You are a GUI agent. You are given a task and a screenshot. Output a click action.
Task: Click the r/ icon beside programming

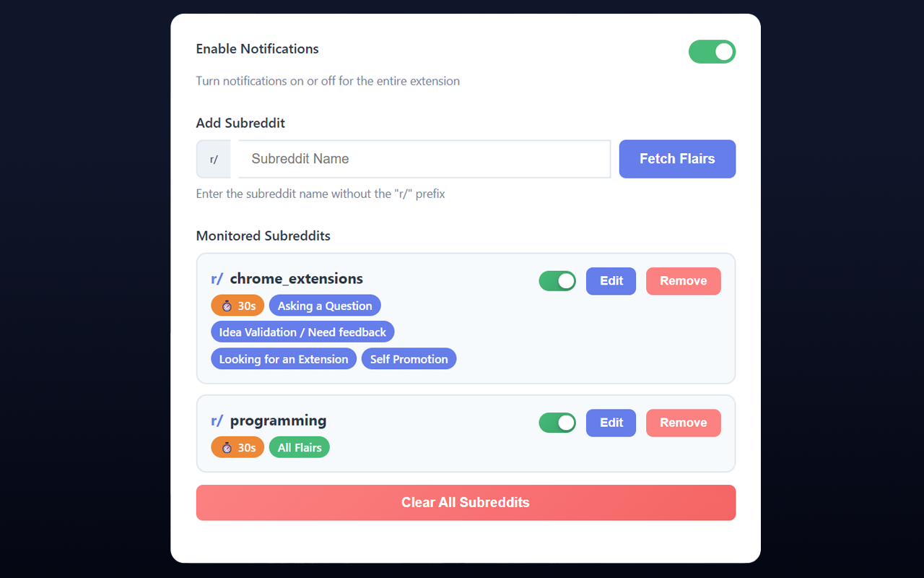pyautogui.click(x=217, y=420)
